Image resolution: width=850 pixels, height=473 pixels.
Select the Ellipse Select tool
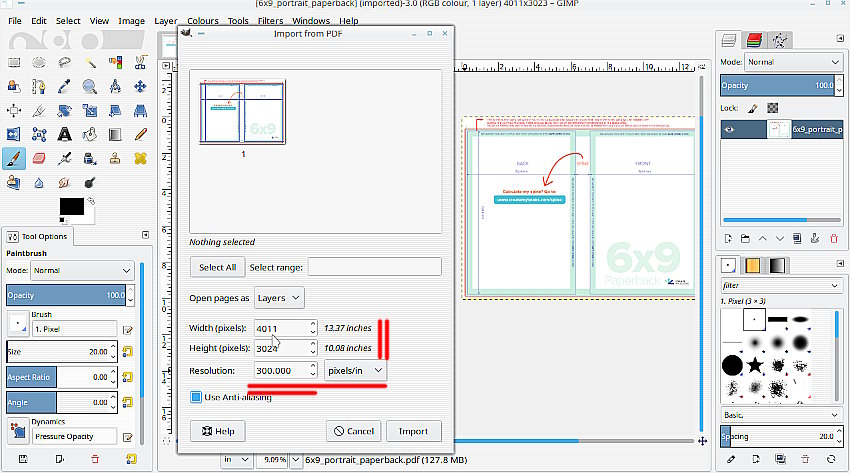coord(38,63)
